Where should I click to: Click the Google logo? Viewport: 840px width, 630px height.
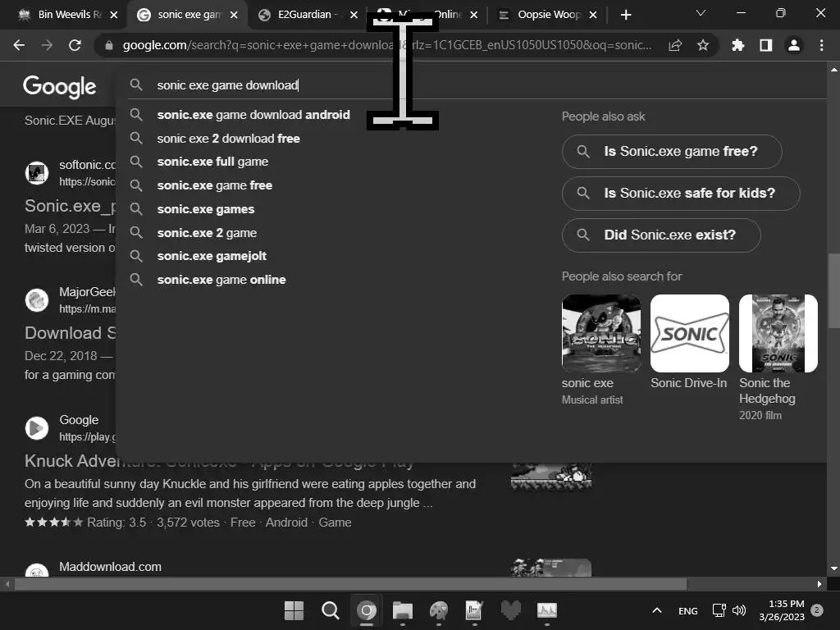(59, 86)
